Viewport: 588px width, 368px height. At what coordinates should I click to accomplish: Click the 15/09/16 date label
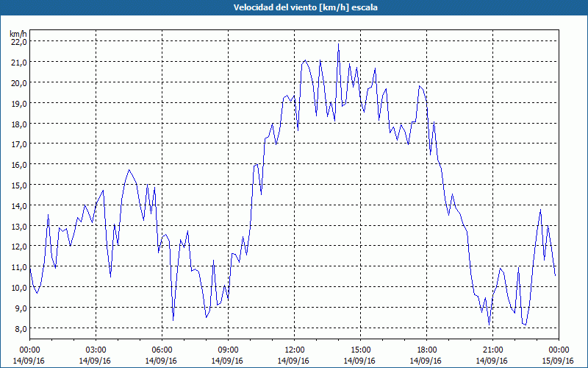click(559, 361)
